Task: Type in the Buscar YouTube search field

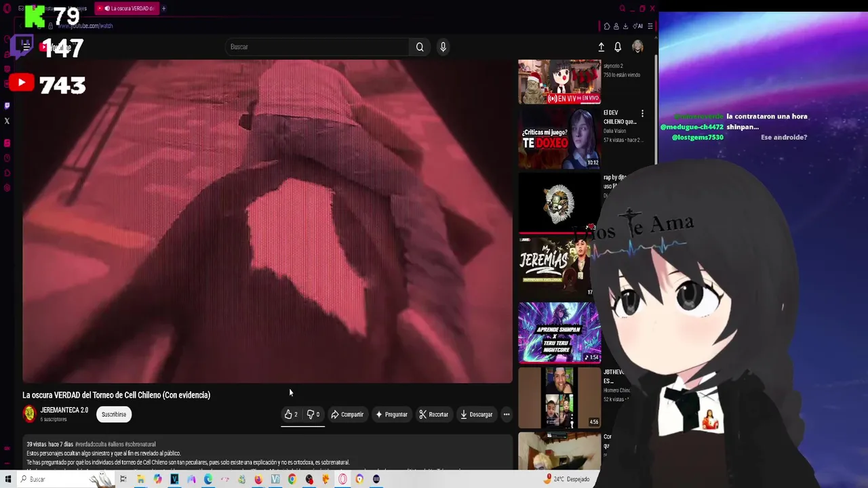Action: (317, 47)
